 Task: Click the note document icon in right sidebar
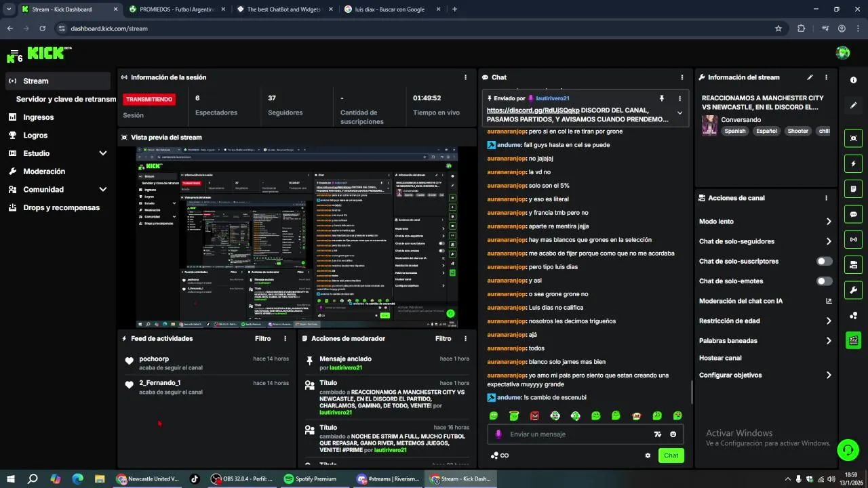click(853, 188)
